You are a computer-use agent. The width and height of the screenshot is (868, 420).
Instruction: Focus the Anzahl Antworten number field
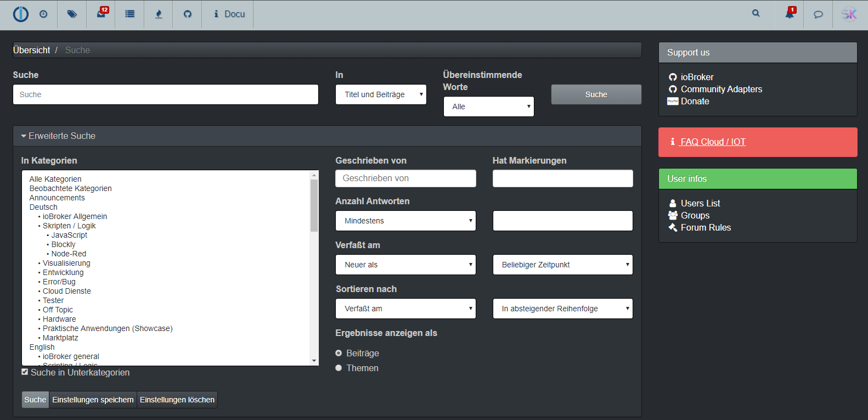(563, 221)
